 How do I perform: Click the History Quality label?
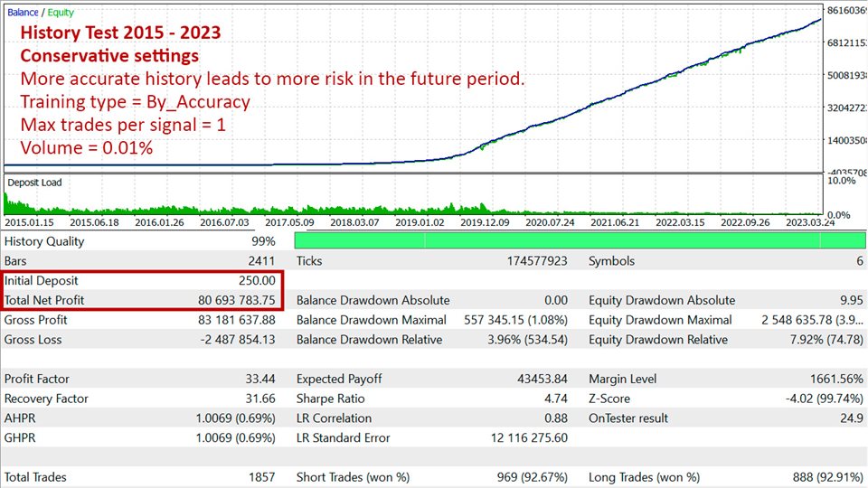44,241
